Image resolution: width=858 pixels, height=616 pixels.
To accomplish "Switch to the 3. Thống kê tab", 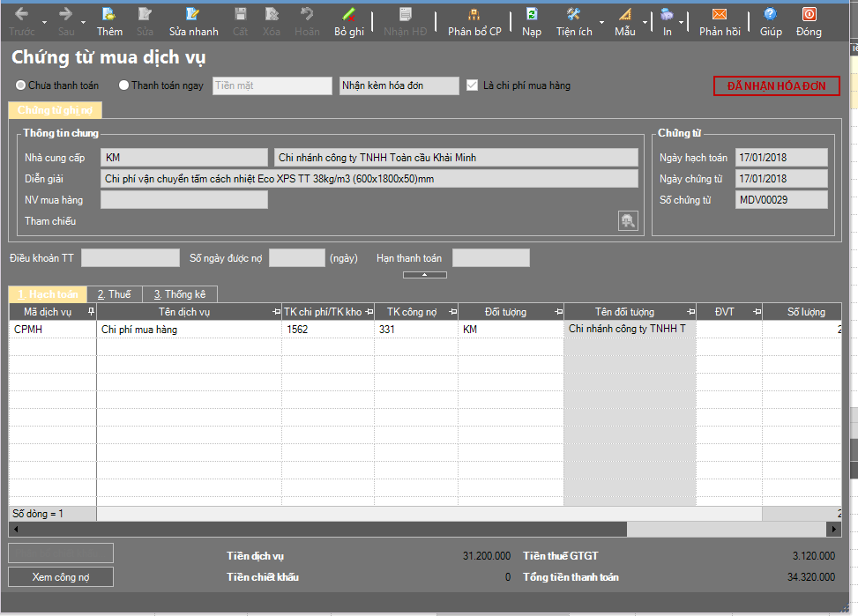I will [x=180, y=294].
